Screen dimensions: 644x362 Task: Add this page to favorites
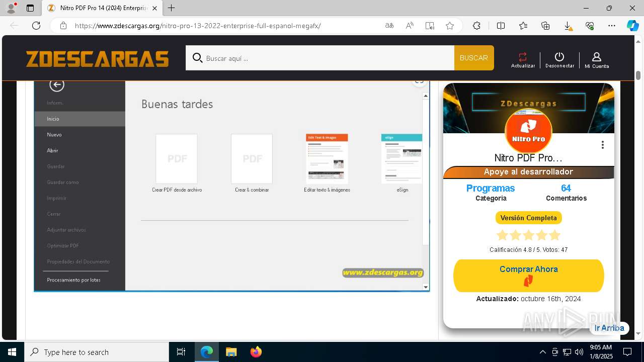450,26
